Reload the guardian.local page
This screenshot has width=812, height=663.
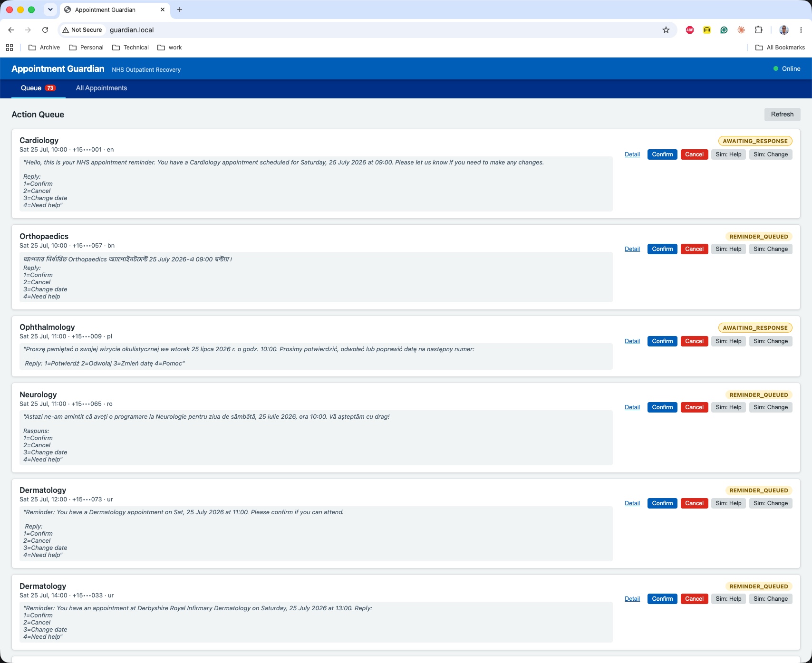(45, 30)
